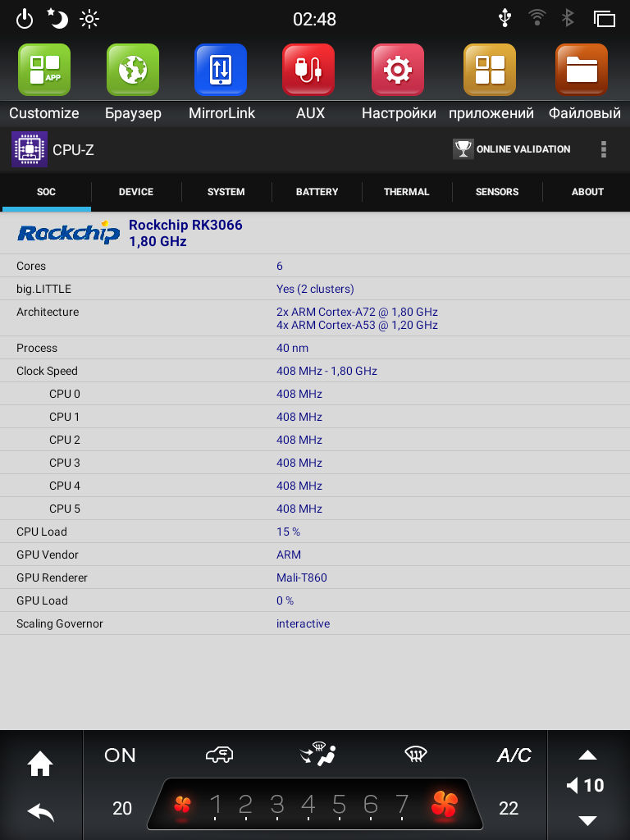
Task: Tap the 'Yes (2 clusters)' value
Action: pos(315,289)
